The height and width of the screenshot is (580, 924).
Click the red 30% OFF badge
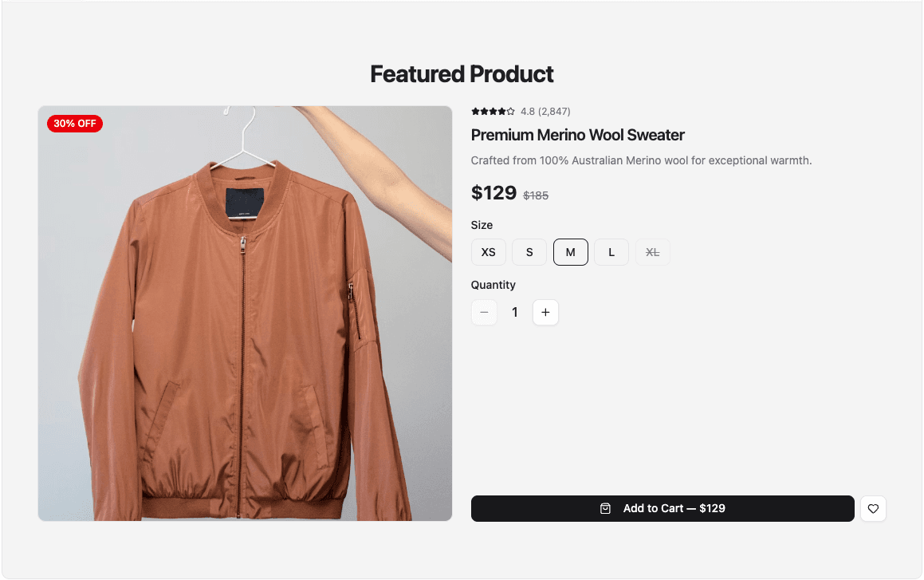click(x=74, y=124)
